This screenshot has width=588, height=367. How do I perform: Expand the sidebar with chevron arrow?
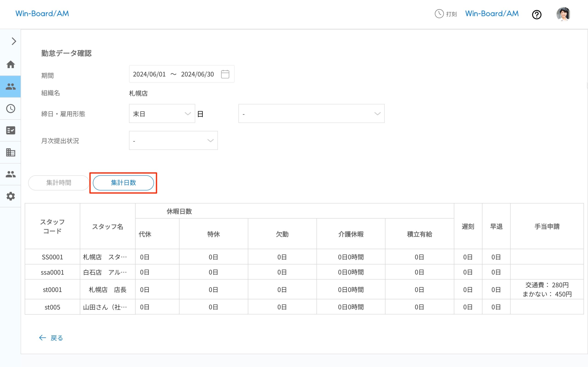14,41
